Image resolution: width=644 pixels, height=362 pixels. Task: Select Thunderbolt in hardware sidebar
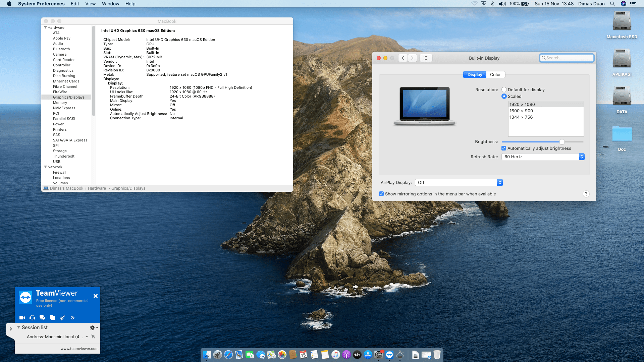(x=64, y=157)
